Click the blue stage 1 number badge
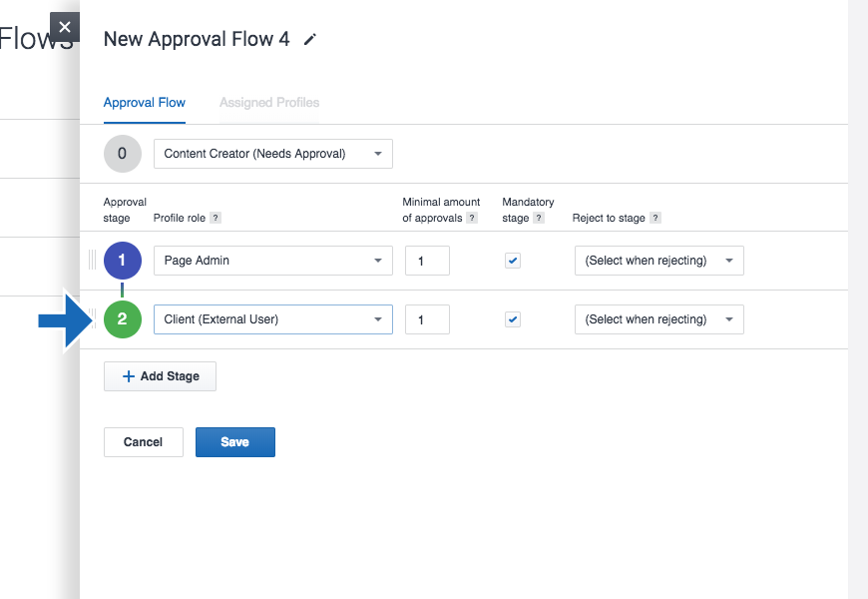This screenshot has width=868, height=599. [x=122, y=260]
